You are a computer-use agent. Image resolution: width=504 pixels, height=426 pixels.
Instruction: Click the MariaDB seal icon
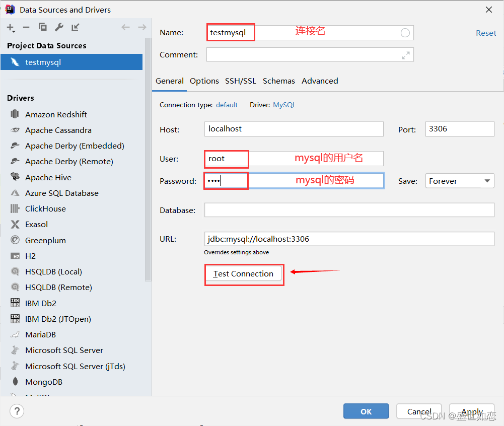tap(15, 335)
